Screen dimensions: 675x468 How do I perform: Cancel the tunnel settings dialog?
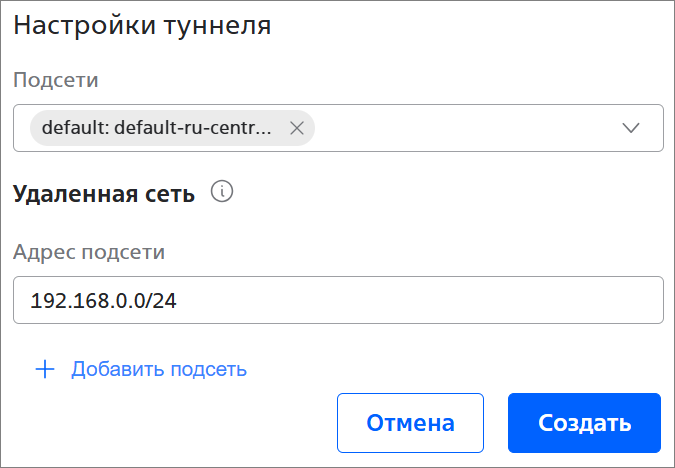point(410,423)
